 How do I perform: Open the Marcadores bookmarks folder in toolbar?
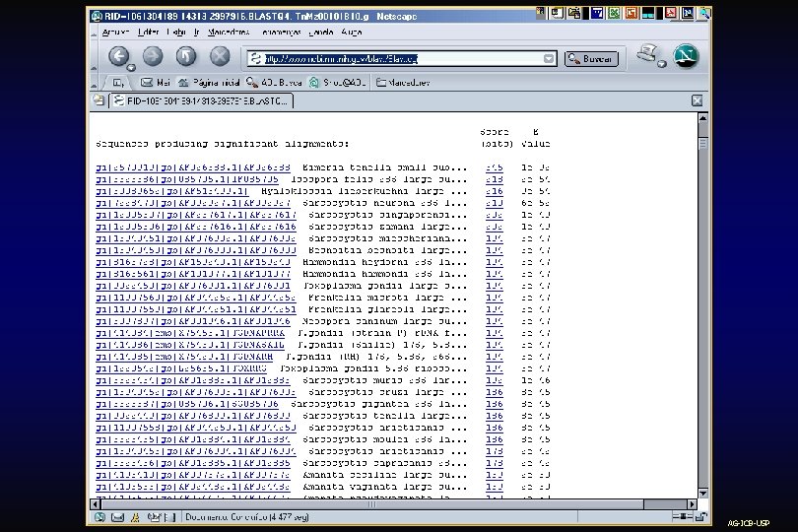pyautogui.click(x=404, y=82)
